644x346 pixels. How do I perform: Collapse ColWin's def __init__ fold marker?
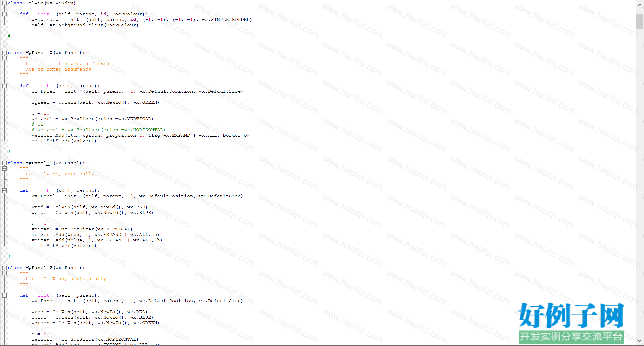click(5, 14)
